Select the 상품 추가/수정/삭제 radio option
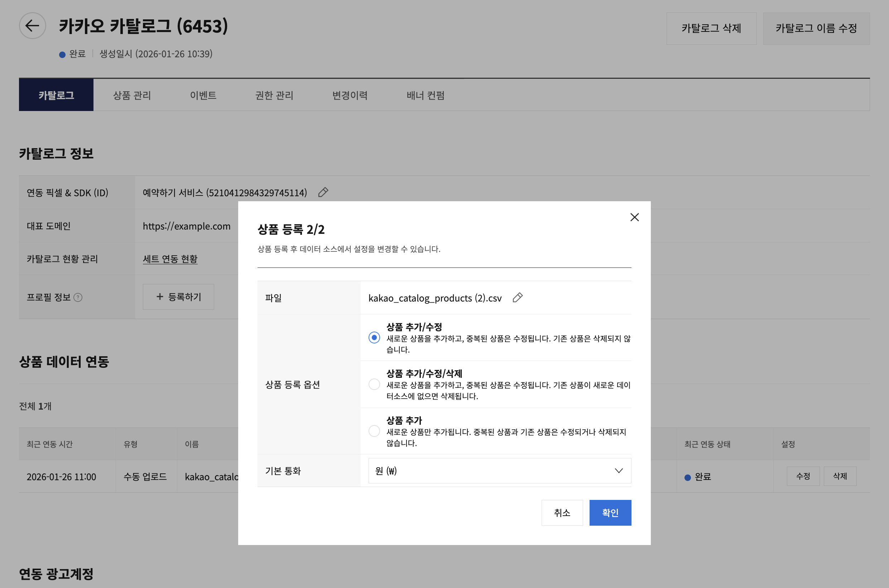The width and height of the screenshot is (889, 588). pos(374,384)
